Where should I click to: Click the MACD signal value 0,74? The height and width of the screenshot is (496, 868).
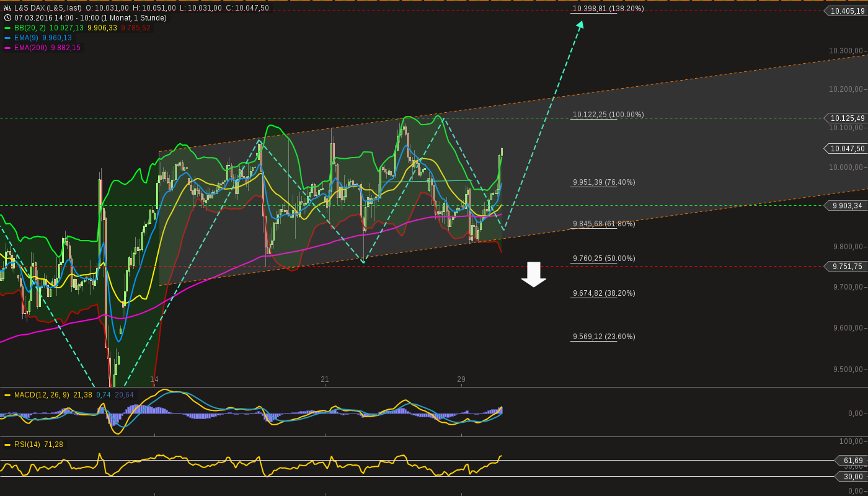(x=104, y=395)
